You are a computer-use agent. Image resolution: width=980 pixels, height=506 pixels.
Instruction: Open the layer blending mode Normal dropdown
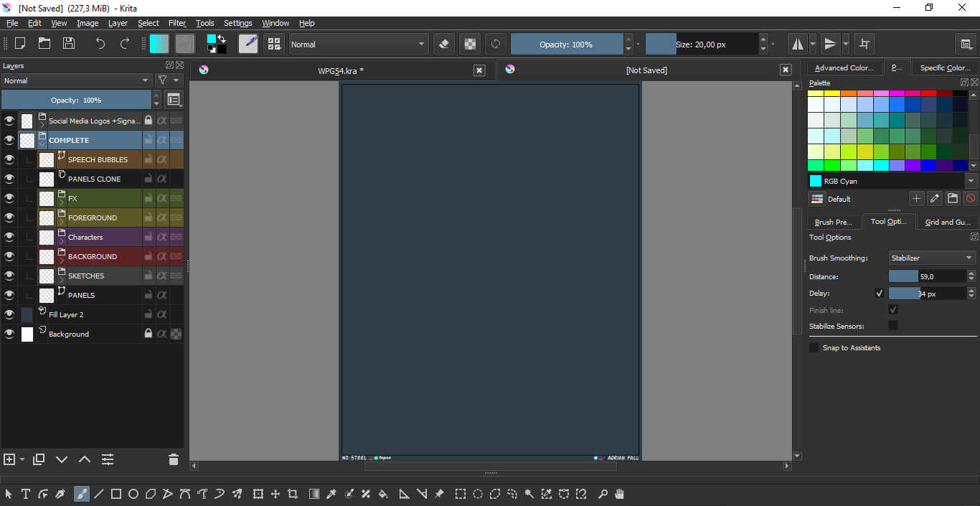pyautogui.click(x=76, y=81)
